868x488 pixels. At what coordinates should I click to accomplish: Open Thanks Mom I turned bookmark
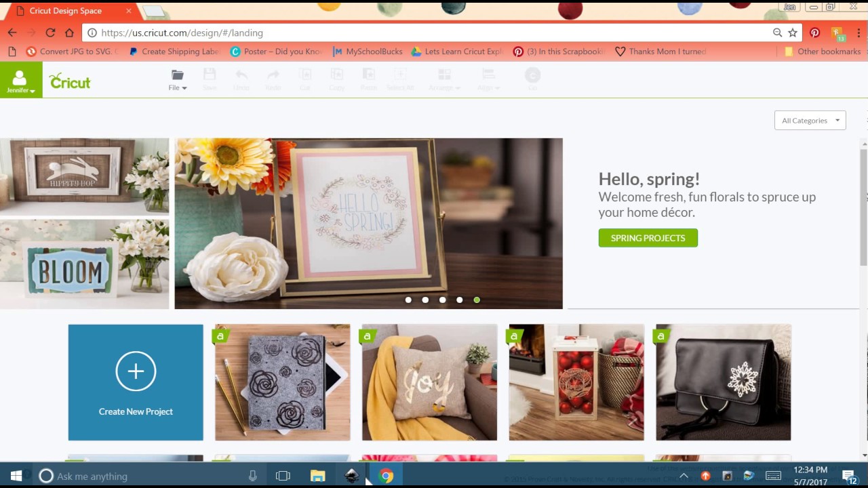coord(660,52)
